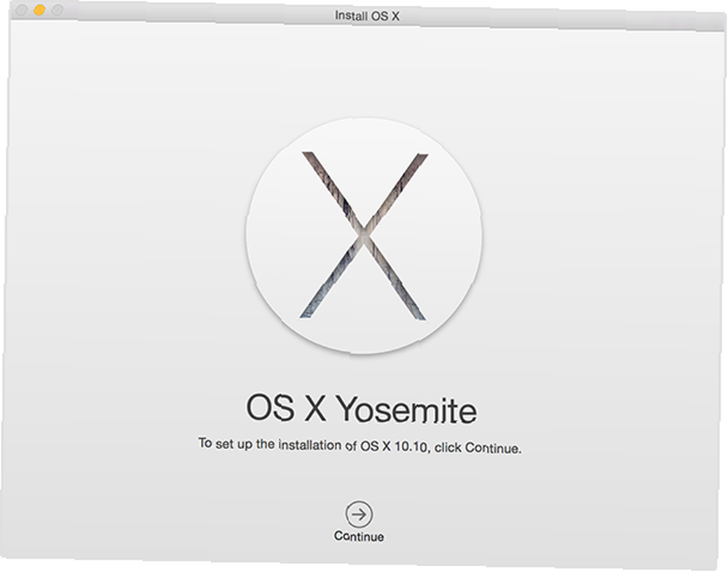Click the installation instruction text
The height and width of the screenshot is (572, 728).
click(x=360, y=445)
